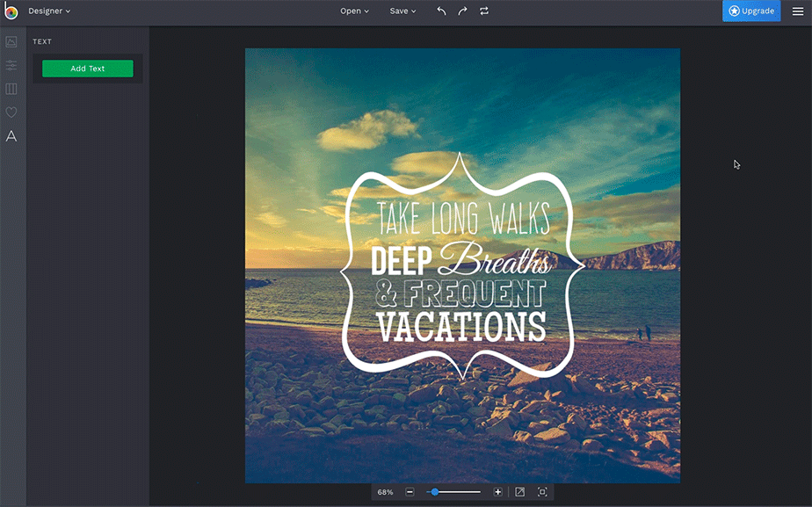Open the layouts columns sidebar icon
Image resolution: width=812 pixels, height=507 pixels.
(11, 89)
